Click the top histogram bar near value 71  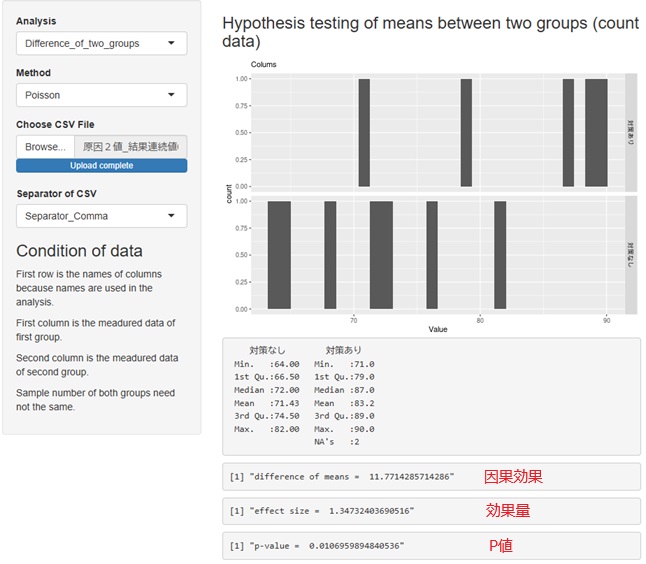[364, 132]
